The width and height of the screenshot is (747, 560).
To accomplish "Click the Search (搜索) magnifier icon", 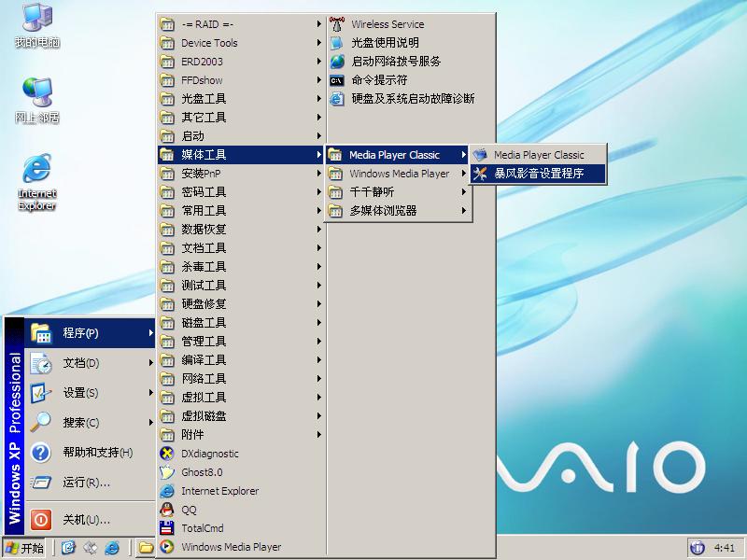I will [x=41, y=422].
